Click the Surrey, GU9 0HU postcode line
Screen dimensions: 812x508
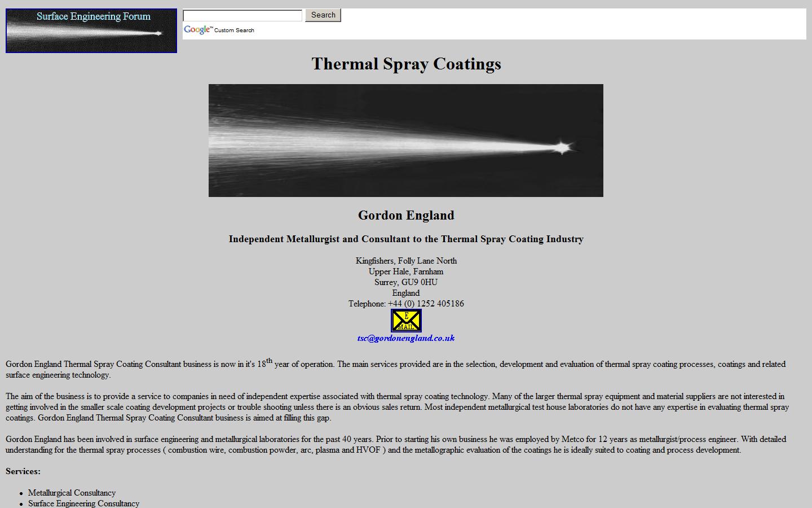[x=406, y=282]
